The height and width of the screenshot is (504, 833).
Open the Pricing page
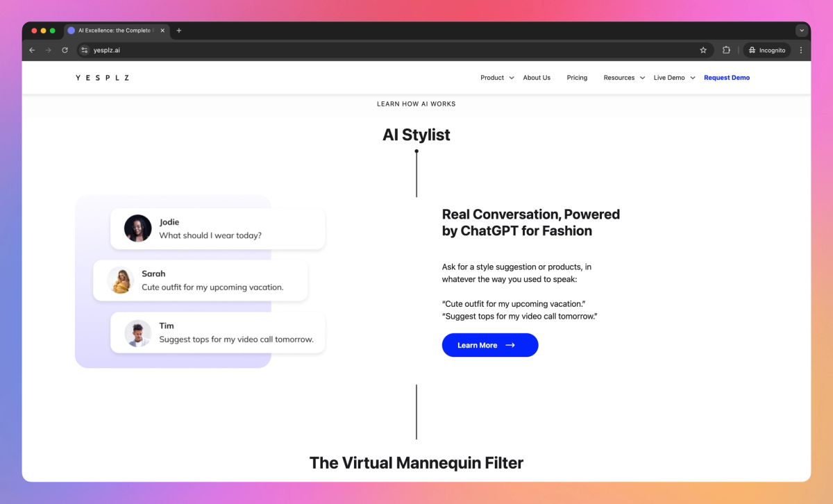(x=577, y=78)
